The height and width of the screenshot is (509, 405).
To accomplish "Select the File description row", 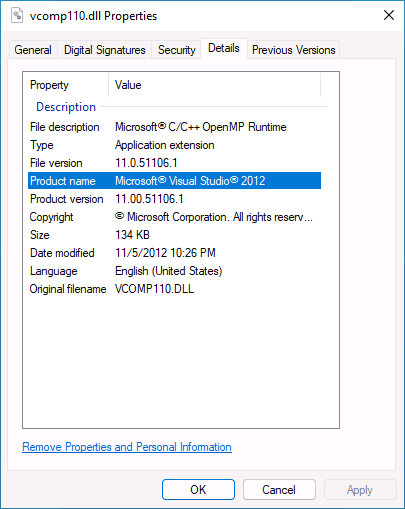I will [174, 127].
